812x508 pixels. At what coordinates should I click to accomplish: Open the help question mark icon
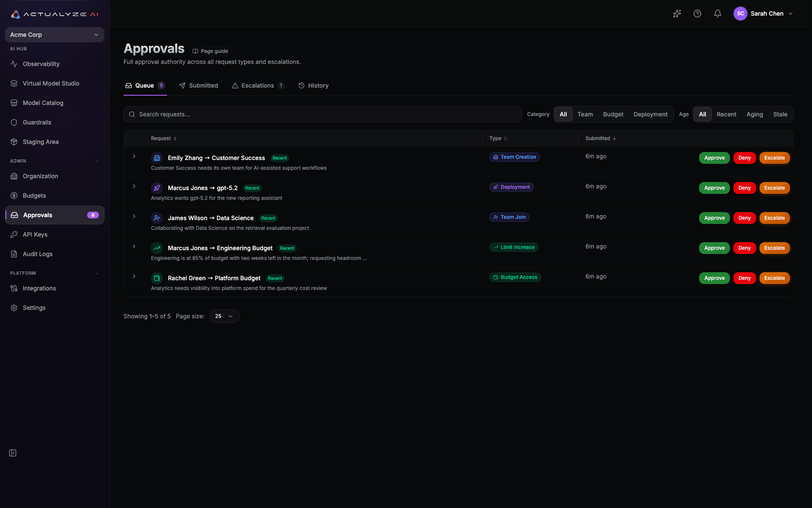(x=697, y=14)
